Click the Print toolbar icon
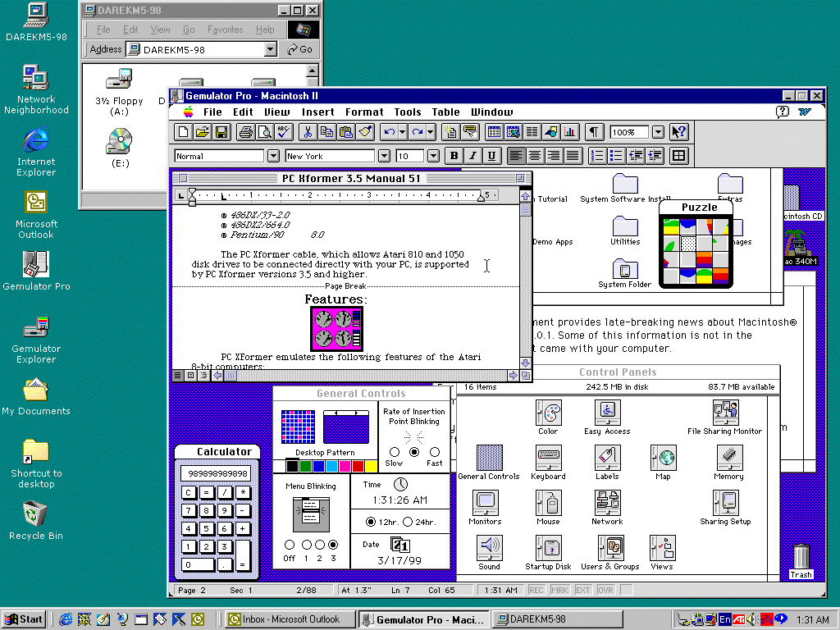The image size is (840, 630). click(245, 132)
